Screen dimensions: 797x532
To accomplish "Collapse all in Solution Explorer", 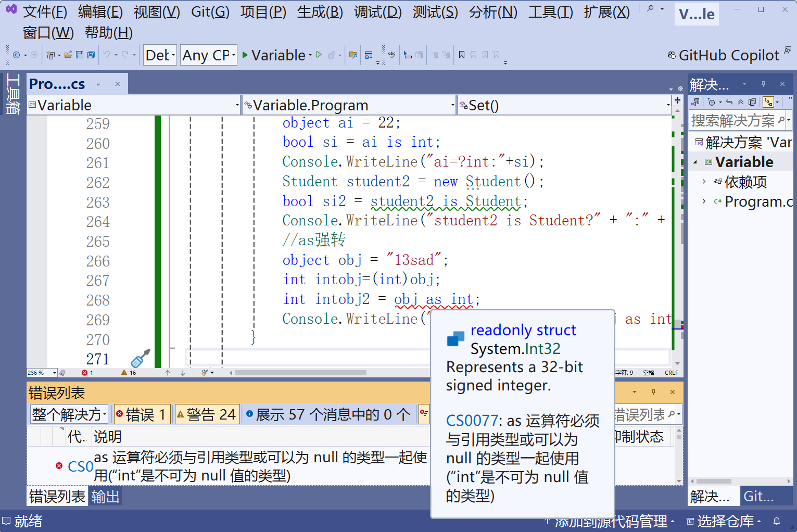I will [741, 102].
